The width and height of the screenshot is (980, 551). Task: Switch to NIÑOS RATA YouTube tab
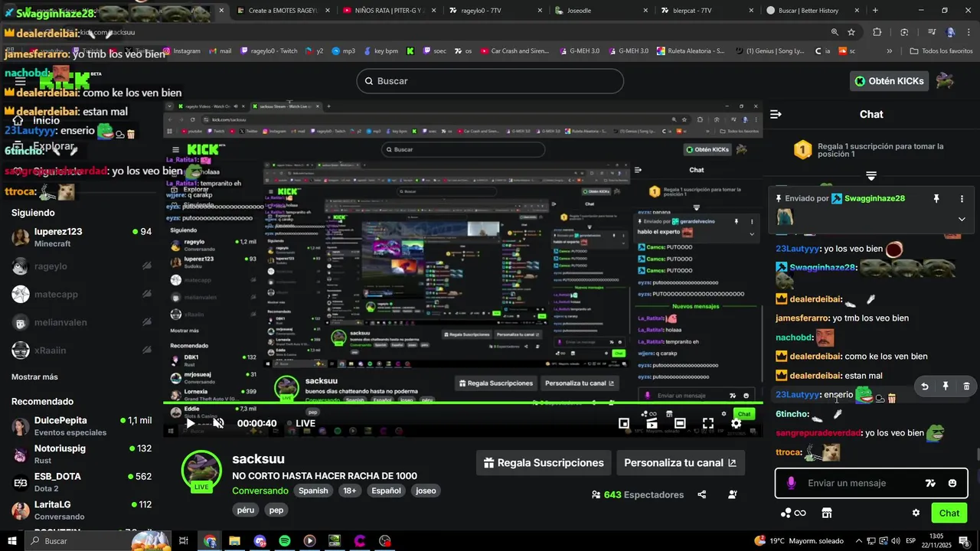(x=388, y=11)
